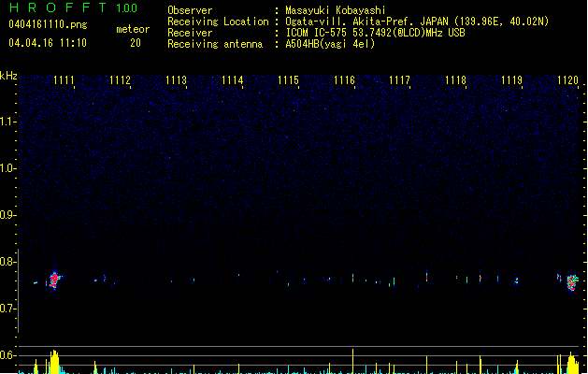Click the 1114 time marker
The height and width of the screenshot is (374, 588).
coord(232,80)
